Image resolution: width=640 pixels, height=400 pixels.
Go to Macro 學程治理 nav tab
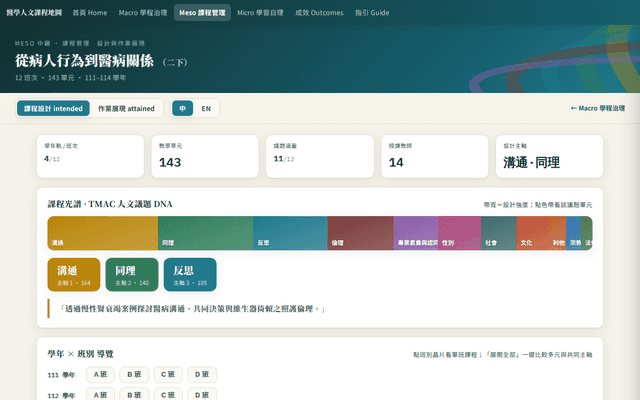[143, 13]
